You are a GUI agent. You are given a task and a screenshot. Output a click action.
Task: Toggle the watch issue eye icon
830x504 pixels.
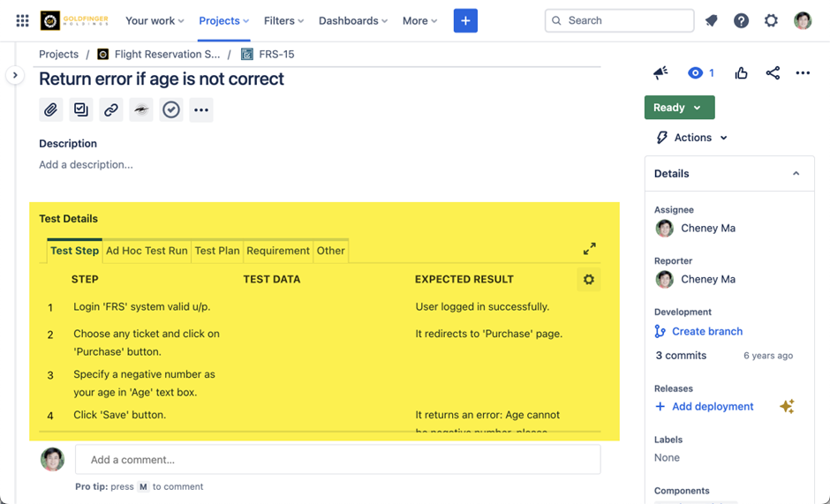point(696,73)
